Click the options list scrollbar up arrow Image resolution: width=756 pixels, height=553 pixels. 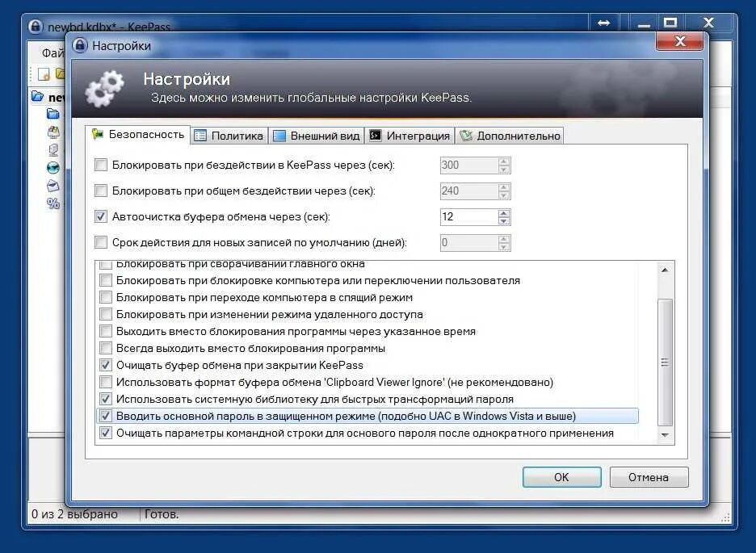665,270
